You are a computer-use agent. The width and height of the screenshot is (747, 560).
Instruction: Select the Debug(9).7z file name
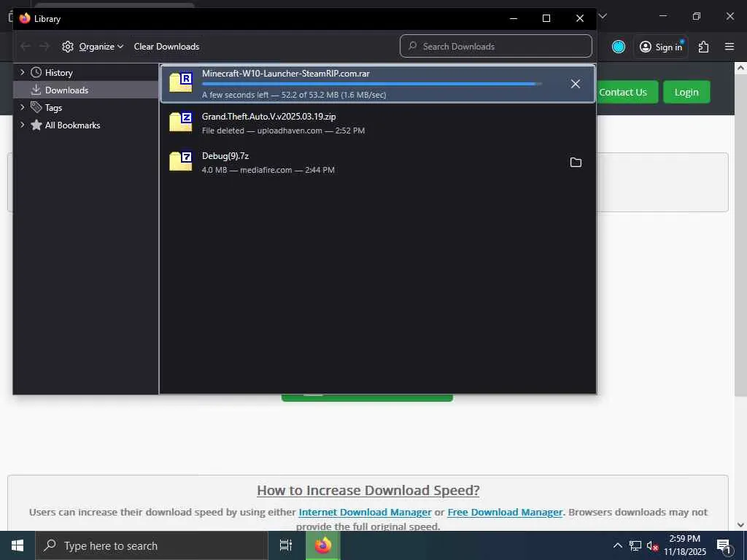(x=225, y=156)
